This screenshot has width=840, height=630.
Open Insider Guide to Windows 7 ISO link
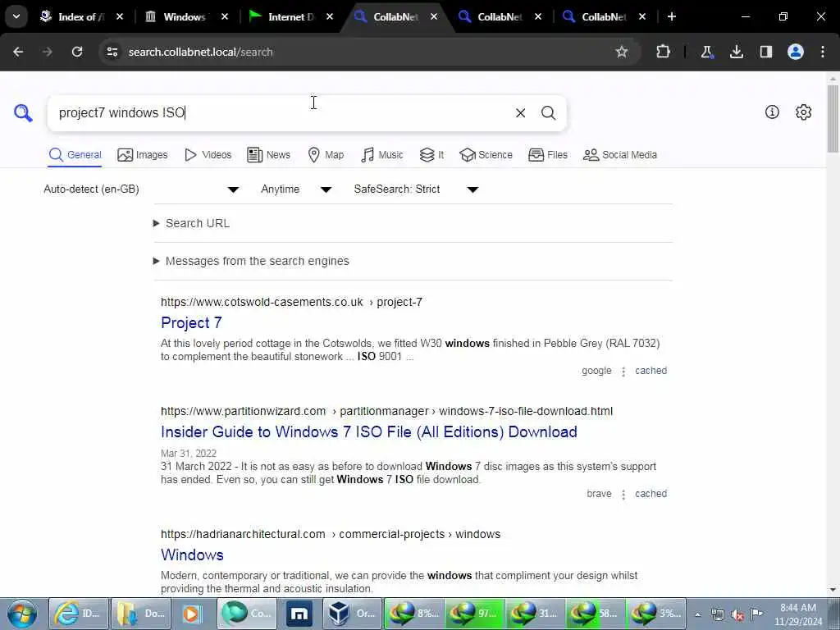point(369,431)
